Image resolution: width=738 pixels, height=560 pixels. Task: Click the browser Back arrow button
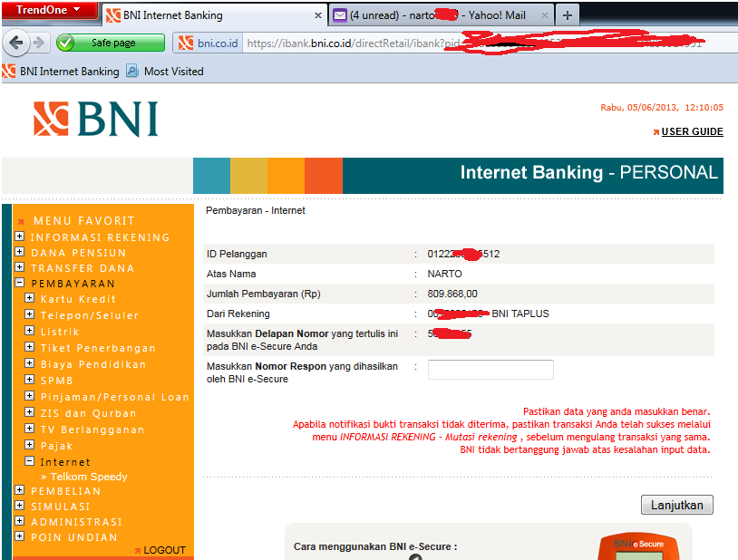coord(16,43)
